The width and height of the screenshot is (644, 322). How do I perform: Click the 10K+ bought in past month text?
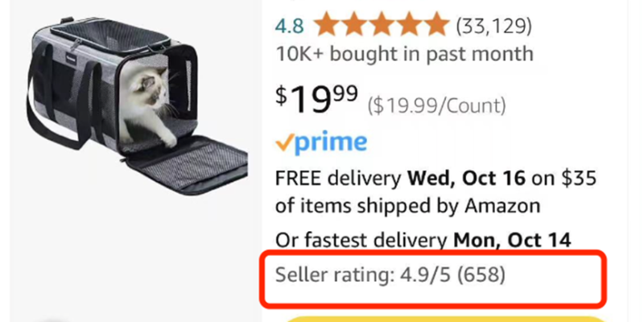(x=404, y=55)
